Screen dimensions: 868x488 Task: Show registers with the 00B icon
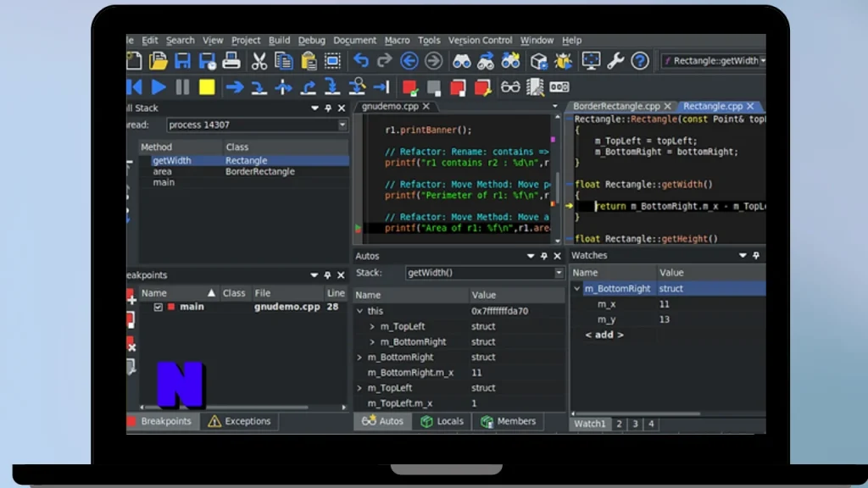point(559,87)
